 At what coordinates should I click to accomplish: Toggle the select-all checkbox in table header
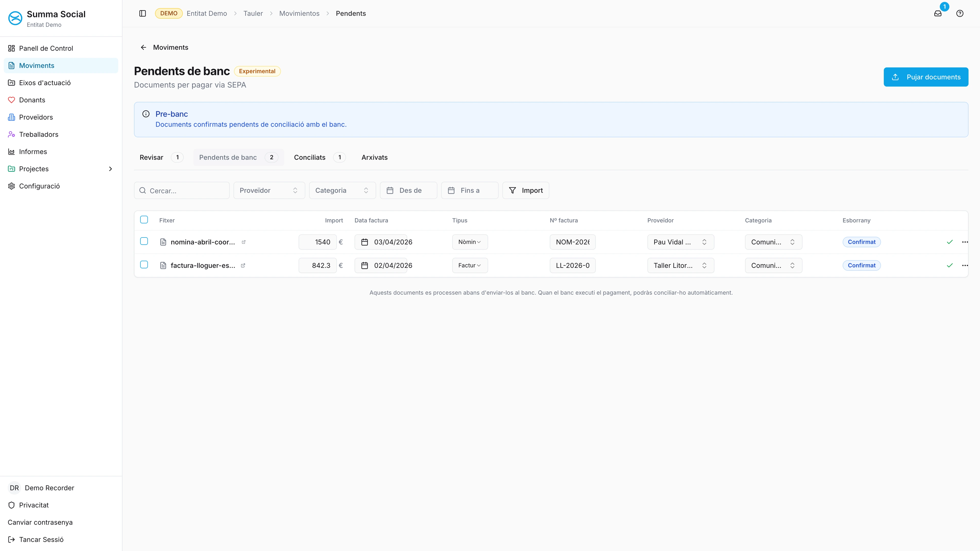click(144, 220)
